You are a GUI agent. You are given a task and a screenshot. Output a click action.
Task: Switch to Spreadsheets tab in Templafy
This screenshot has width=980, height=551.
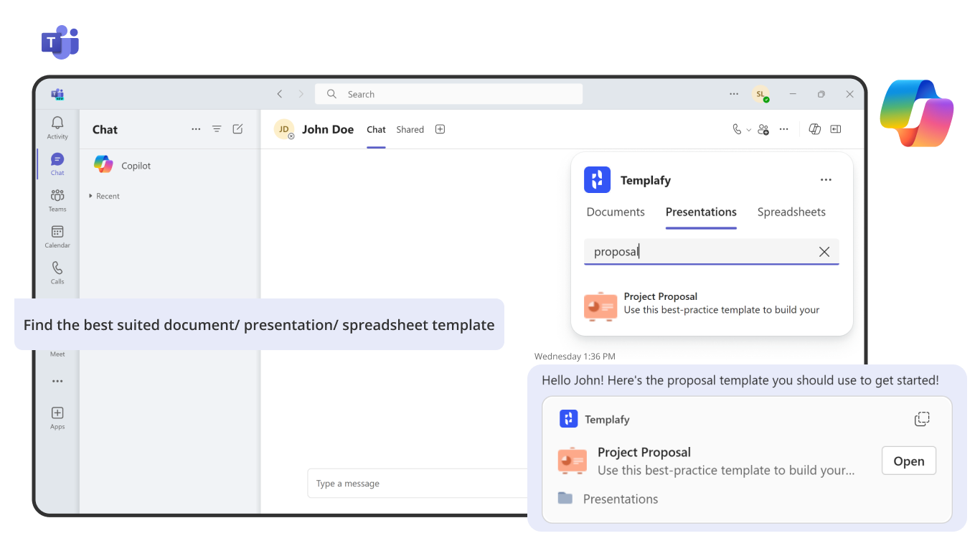(791, 212)
